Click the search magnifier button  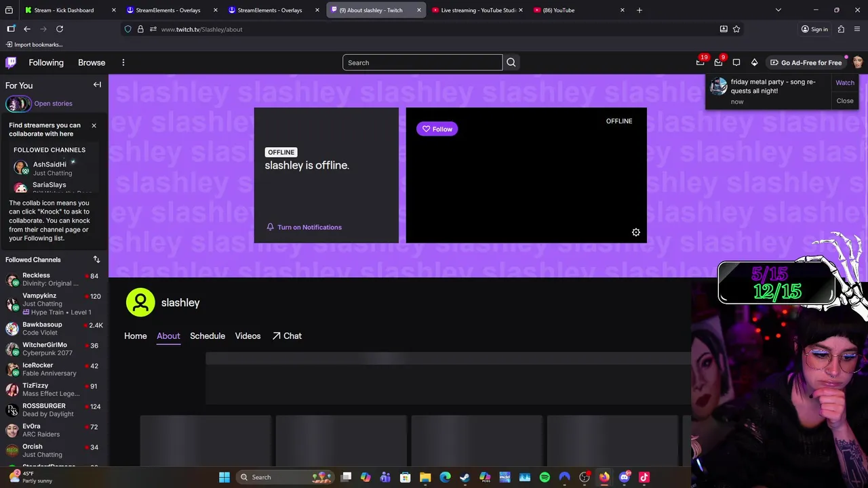click(x=511, y=62)
